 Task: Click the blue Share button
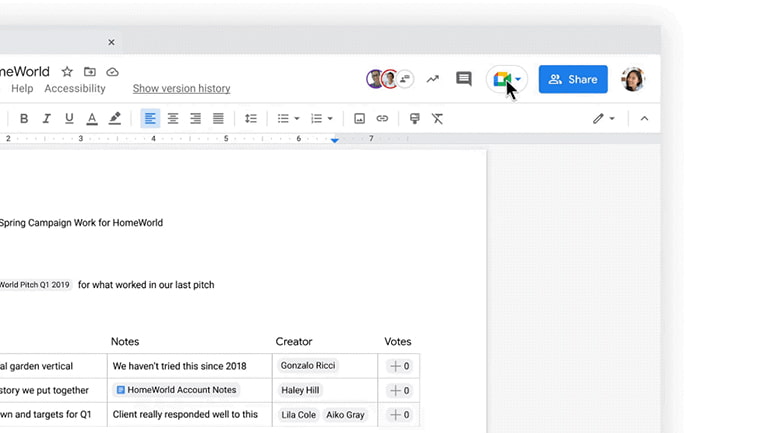click(x=573, y=79)
